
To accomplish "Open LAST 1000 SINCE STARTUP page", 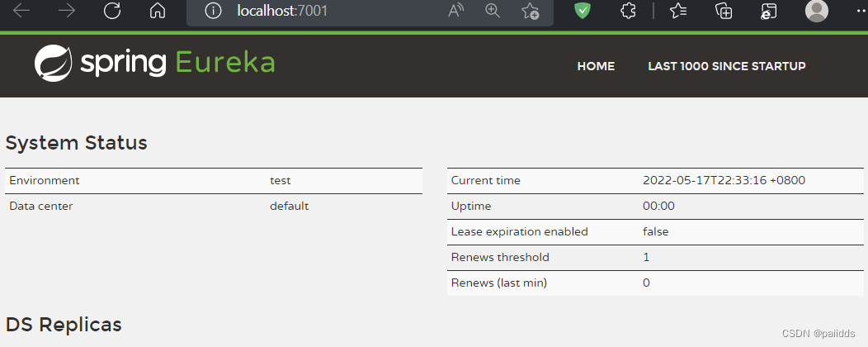I will 726,66.
